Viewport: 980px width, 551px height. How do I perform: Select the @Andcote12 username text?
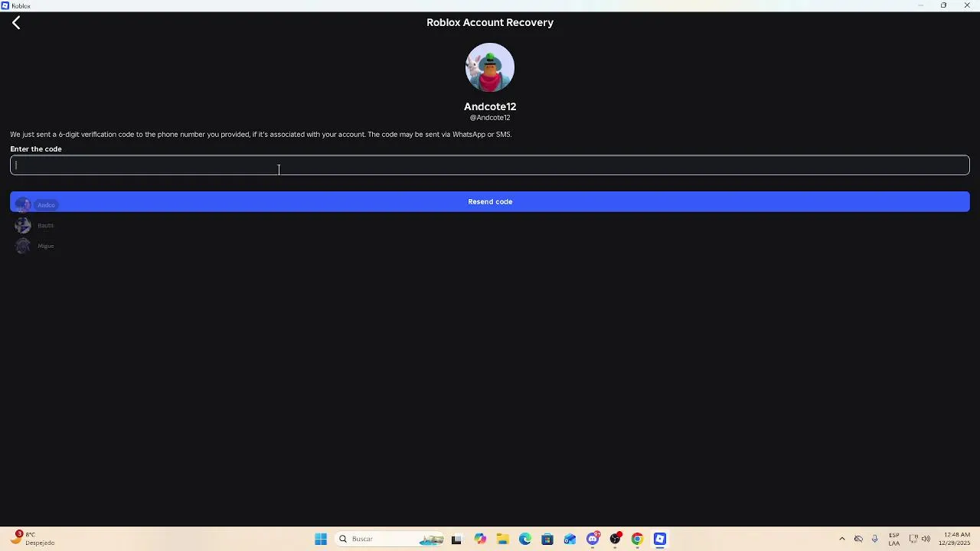coord(490,118)
